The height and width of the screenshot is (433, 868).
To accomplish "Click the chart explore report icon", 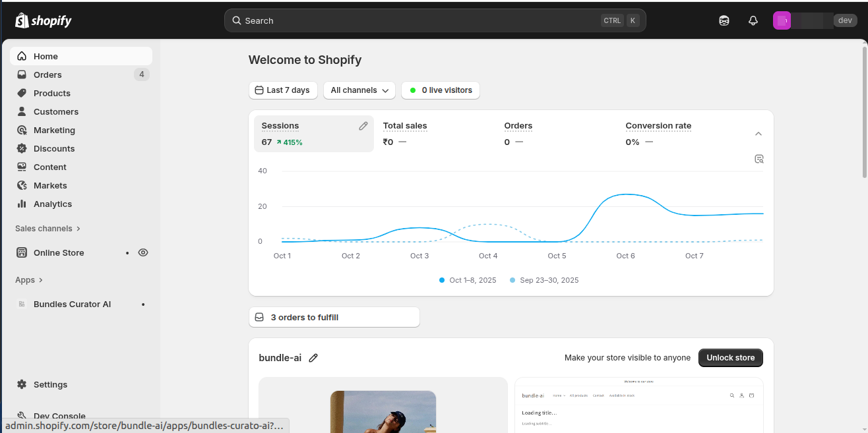I will 759,159.
